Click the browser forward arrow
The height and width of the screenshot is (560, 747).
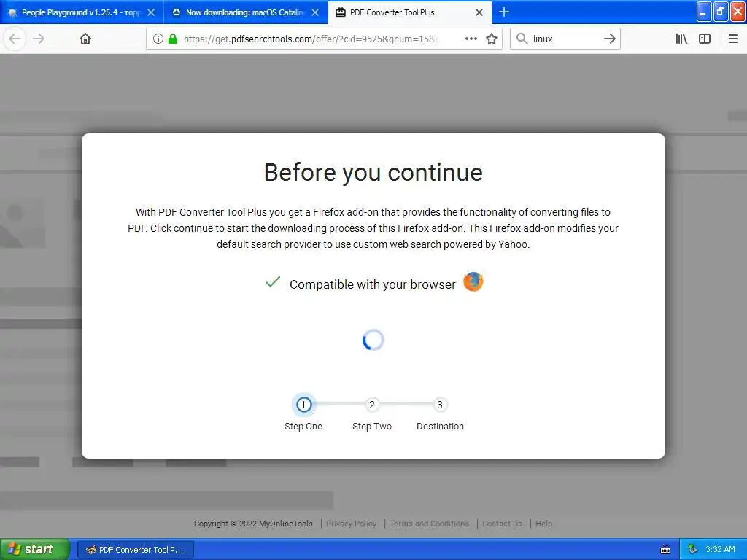[x=39, y=39]
